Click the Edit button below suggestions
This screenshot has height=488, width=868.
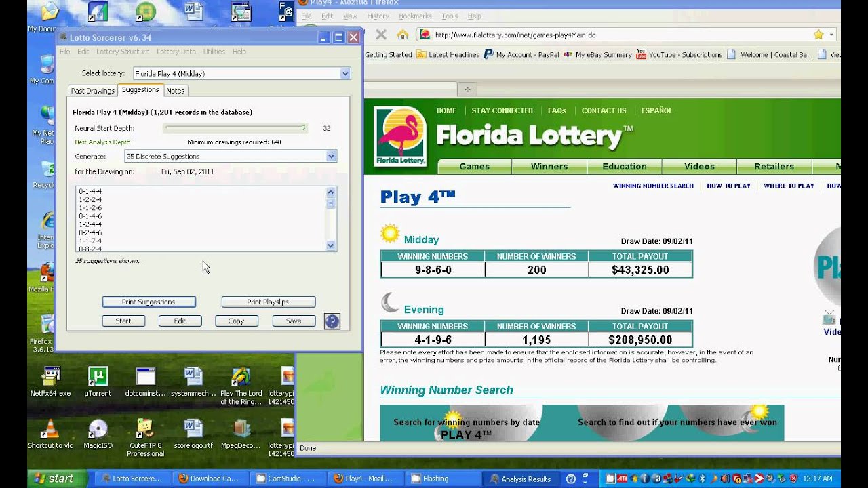[180, 321]
